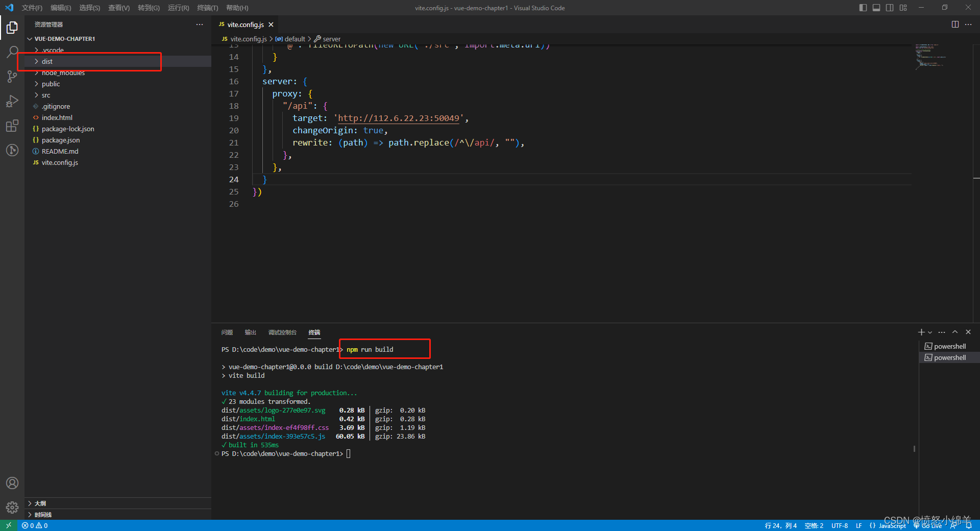Open Customize Layout options
The height and width of the screenshot is (531, 980).
point(903,8)
